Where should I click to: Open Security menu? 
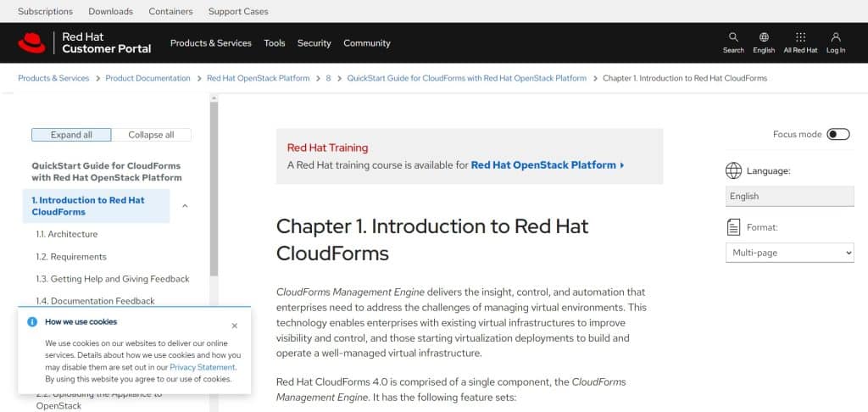click(x=314, y=43)
